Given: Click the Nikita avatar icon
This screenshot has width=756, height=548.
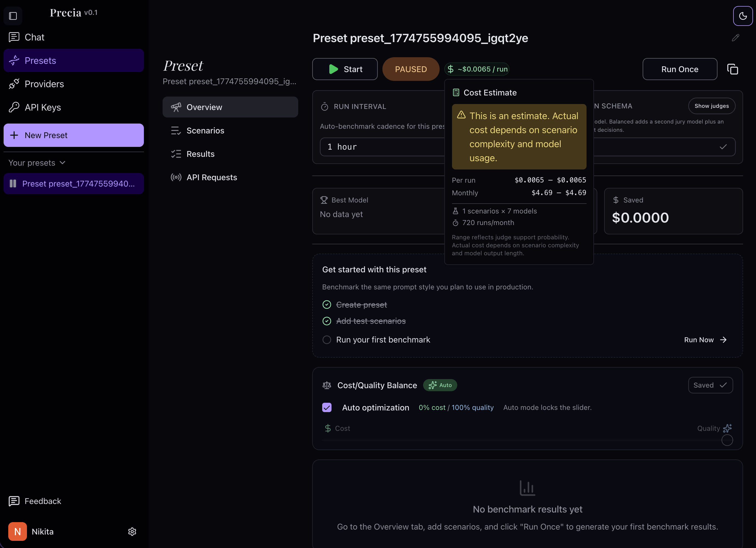Looking at the screenshot, I should click(x=17, y=531).
